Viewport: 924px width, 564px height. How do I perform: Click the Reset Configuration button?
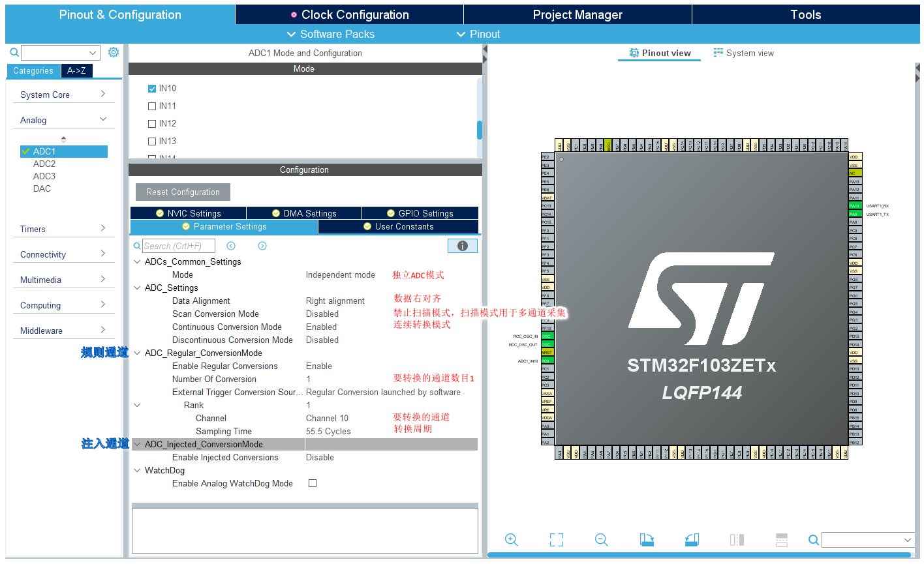183,192
